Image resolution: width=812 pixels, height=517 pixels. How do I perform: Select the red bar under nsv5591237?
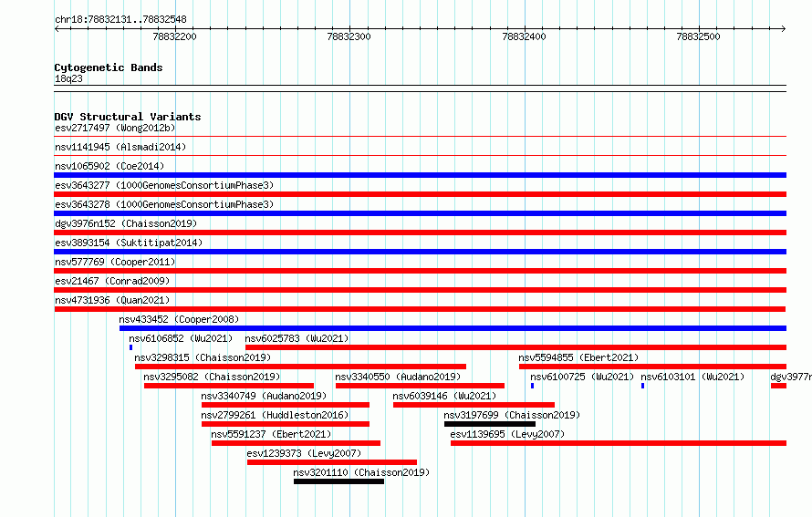[296, 443]
